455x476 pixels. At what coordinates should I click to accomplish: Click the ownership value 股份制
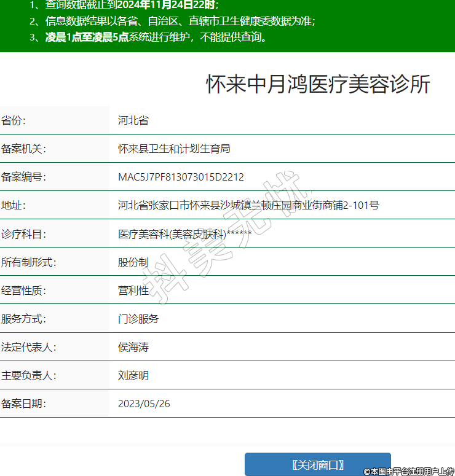pyautogui.click(x=133, y=262)
